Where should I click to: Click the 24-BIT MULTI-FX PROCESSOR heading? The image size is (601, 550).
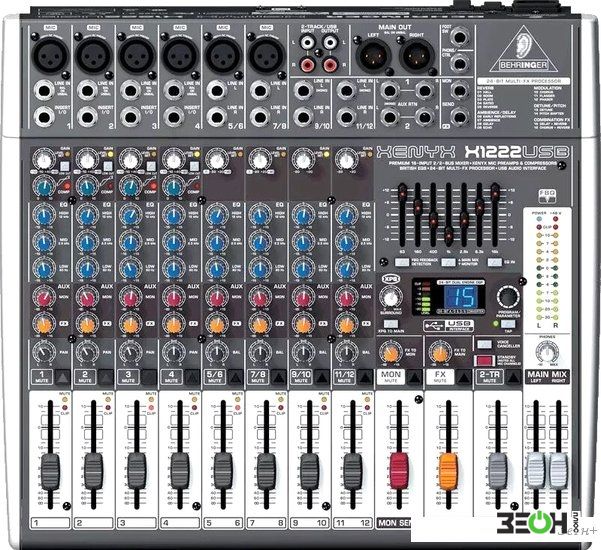pyautogui.click(x=523, y=81)
